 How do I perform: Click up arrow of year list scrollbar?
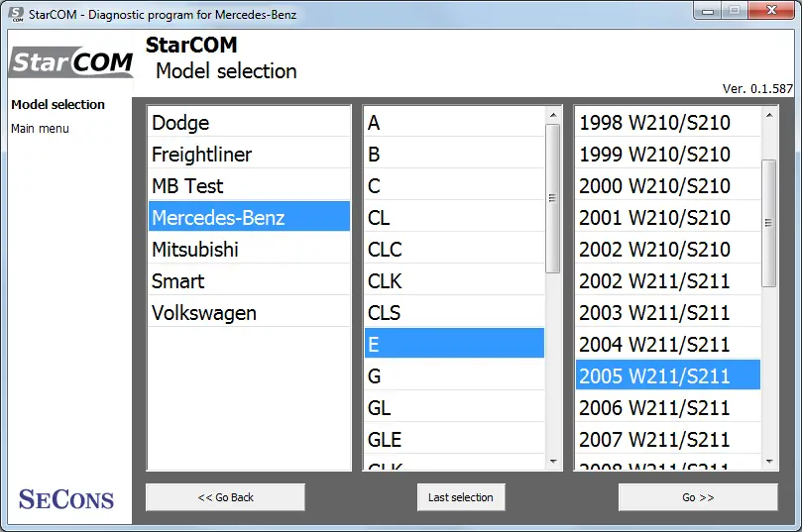[x=769, y=116]
